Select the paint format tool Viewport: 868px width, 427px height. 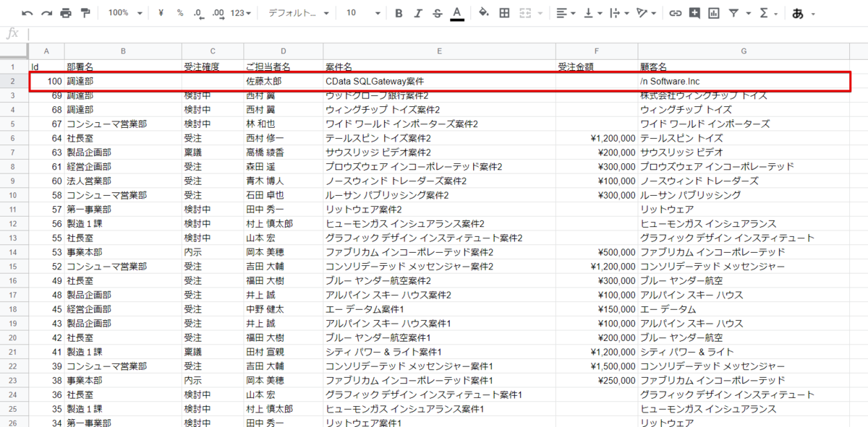[85, 13]
